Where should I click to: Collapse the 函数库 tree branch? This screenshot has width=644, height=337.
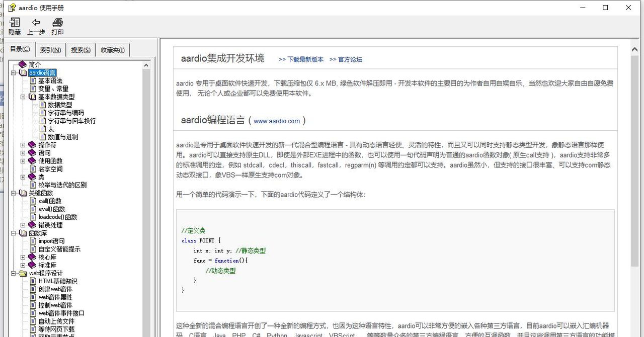(14, 233)
